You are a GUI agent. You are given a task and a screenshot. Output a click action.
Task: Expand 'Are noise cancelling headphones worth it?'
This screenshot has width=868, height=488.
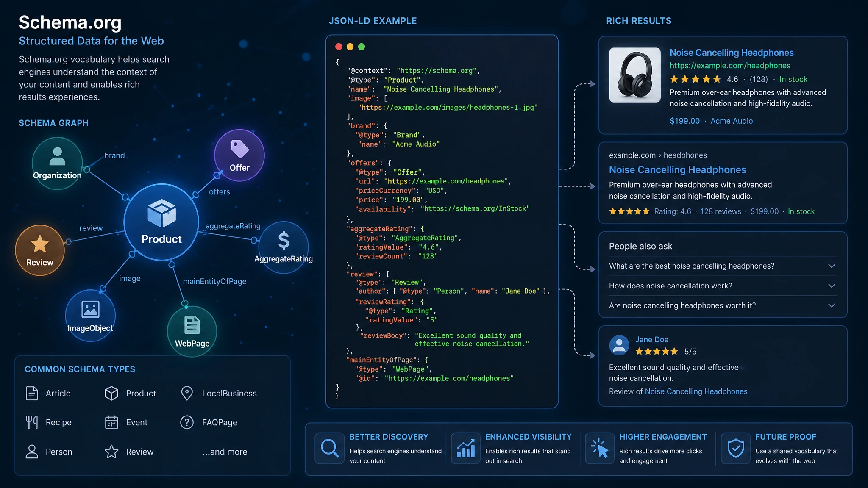[x=723, y=305]
